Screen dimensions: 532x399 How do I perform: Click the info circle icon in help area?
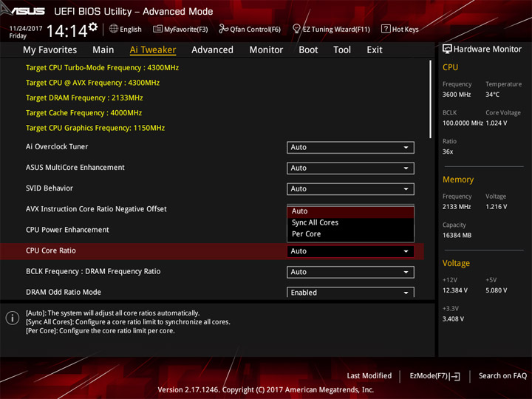(13, 318)
